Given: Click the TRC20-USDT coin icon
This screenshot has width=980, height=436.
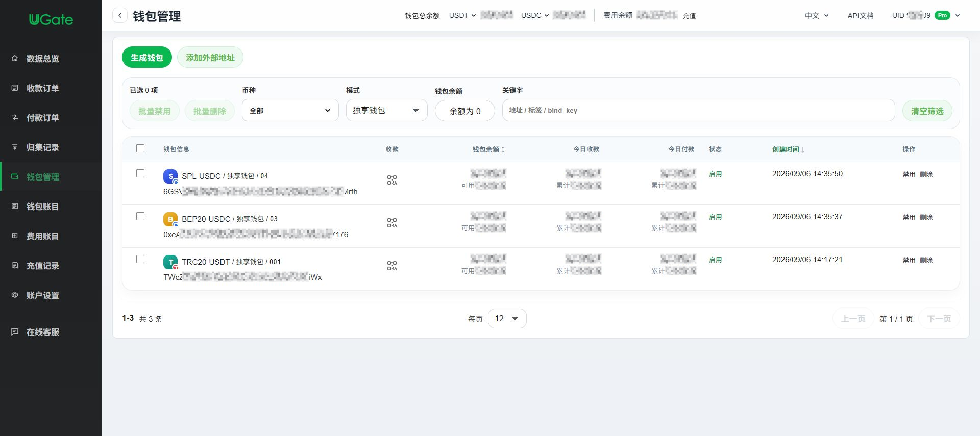Looking at the screenshot, I should coord(170,262).
